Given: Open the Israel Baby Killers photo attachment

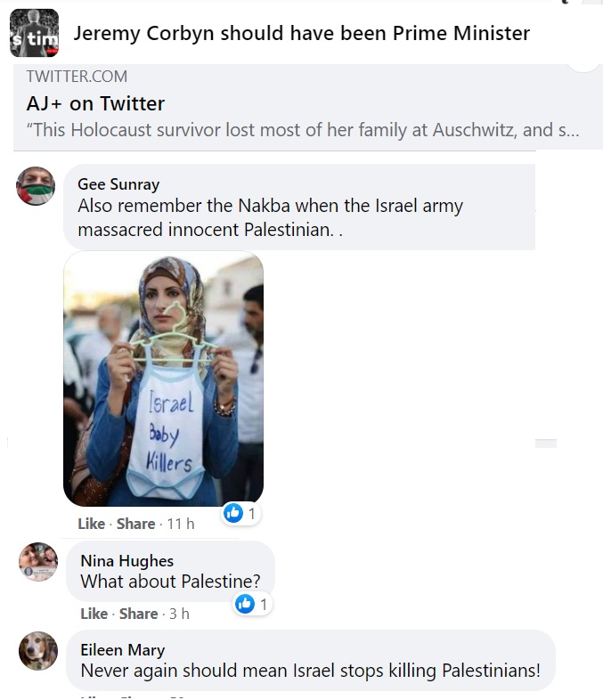Looking at the screenshot, I should (x=164, y=378).
